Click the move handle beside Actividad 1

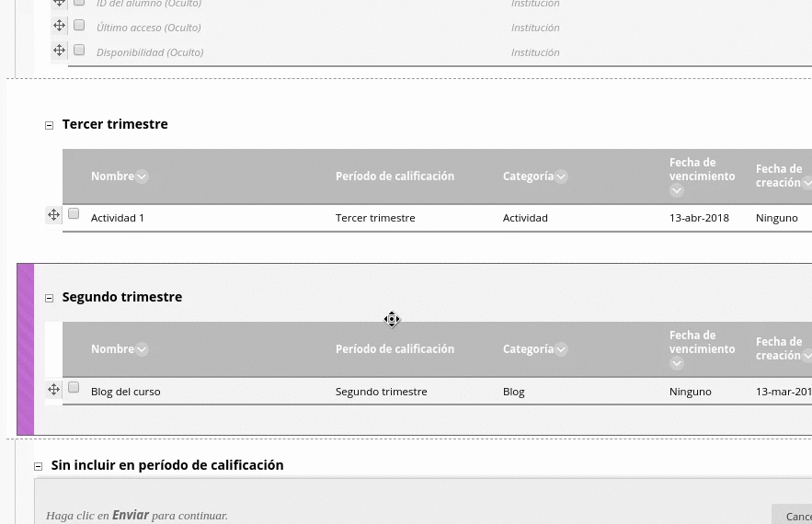53,215
